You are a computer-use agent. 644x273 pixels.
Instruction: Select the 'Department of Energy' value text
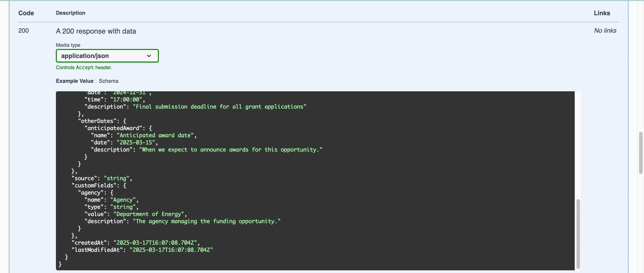pos(149,214)
